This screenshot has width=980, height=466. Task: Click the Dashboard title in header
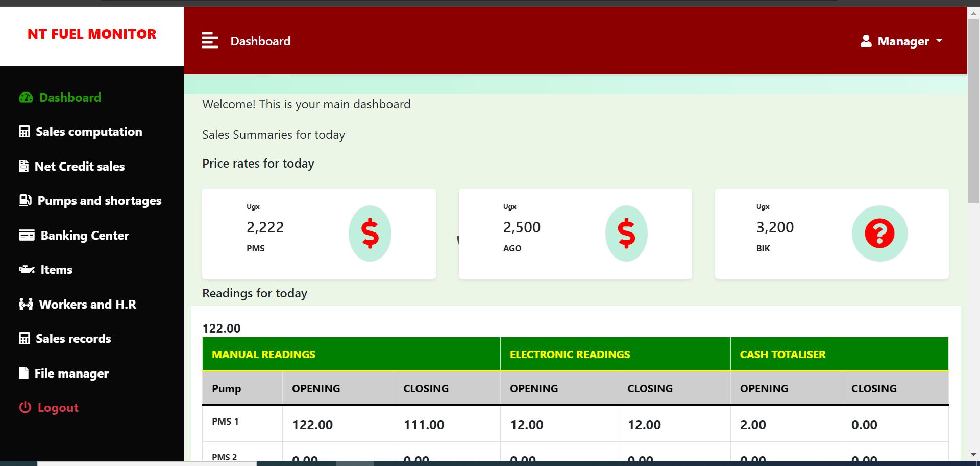[x=260, y=41]
